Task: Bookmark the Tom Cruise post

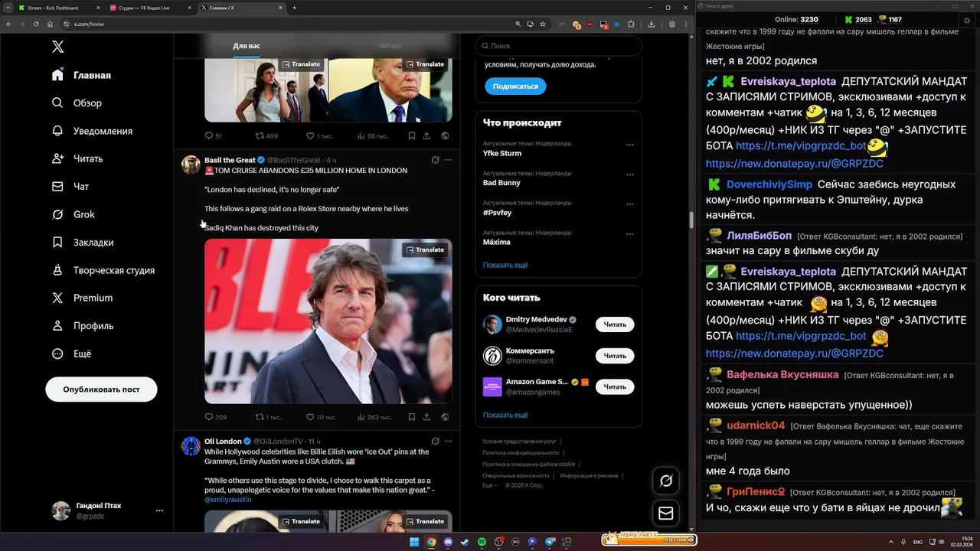Action: coord(411,417)
